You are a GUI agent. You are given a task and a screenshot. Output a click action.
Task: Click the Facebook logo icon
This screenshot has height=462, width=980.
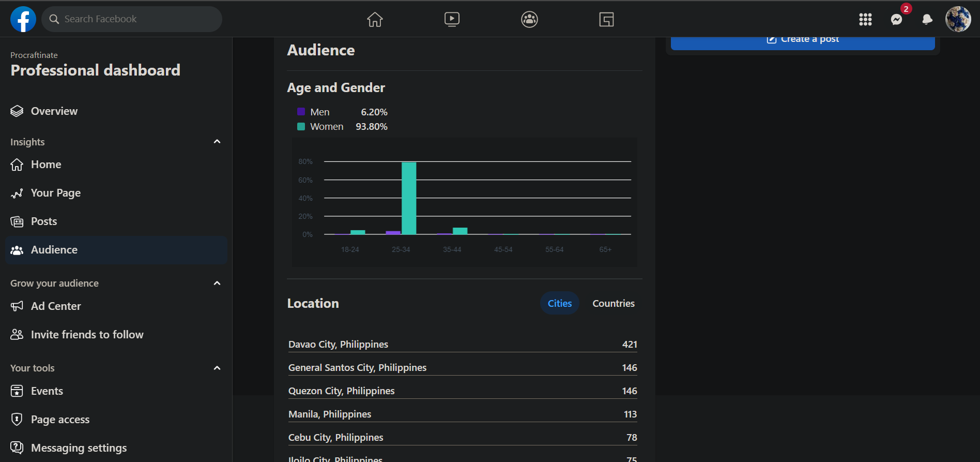pyautogui.click(x=23, y=19)
